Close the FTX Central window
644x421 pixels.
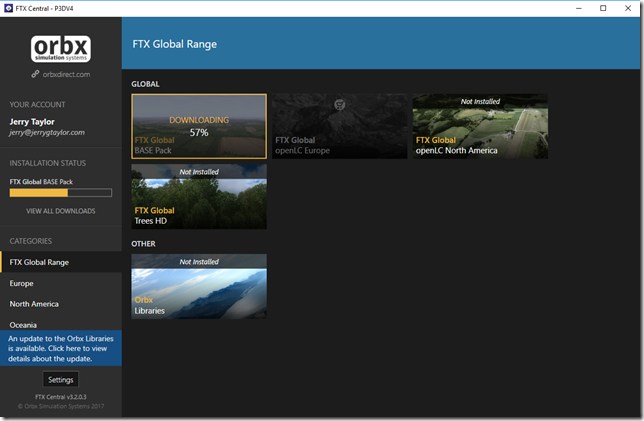point(628,8)
